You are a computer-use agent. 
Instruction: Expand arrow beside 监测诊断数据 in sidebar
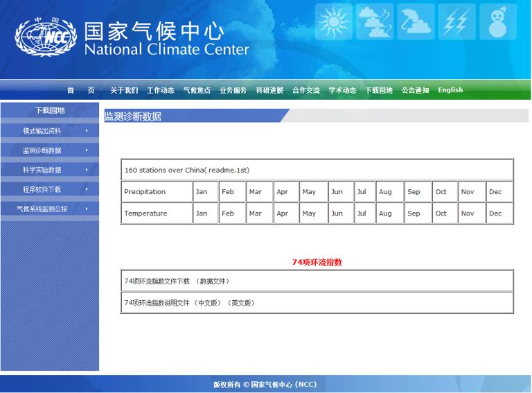pos(87,150)
